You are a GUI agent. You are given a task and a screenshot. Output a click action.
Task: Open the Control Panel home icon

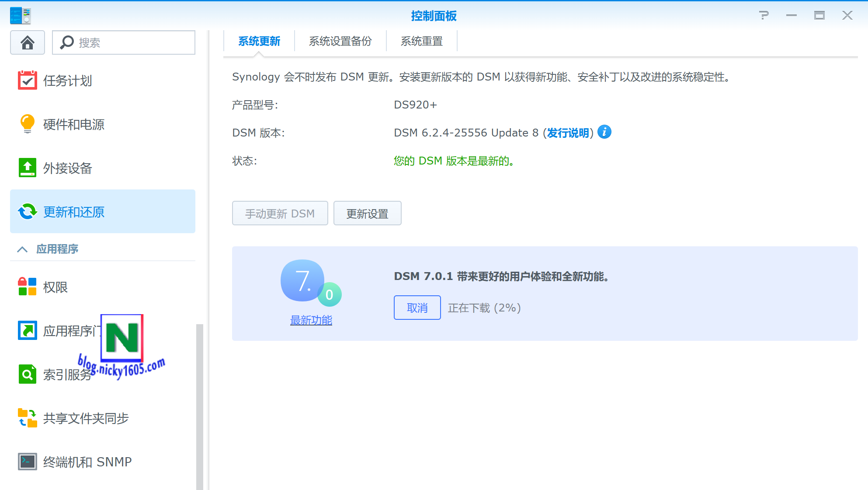click(28, 42)
